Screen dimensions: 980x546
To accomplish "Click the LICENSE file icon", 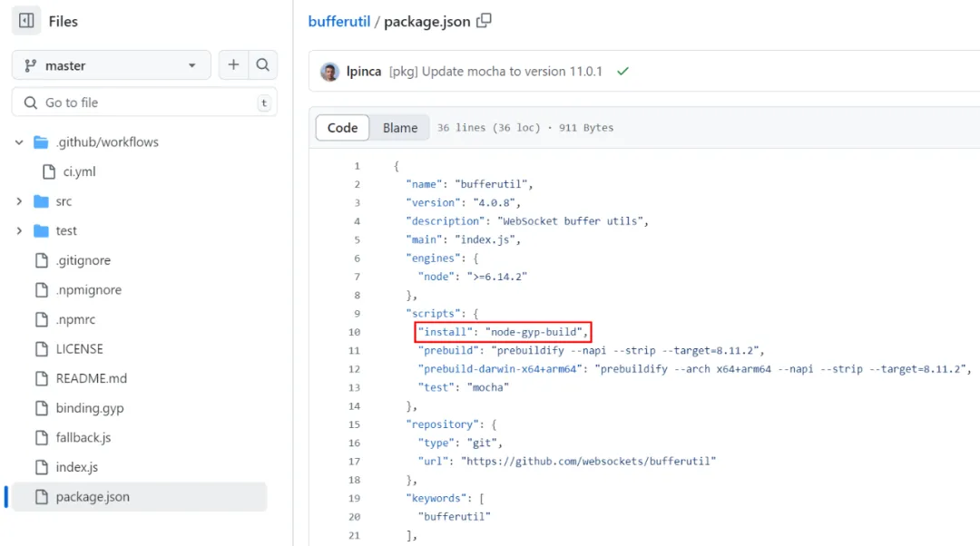I will point(41,348).
